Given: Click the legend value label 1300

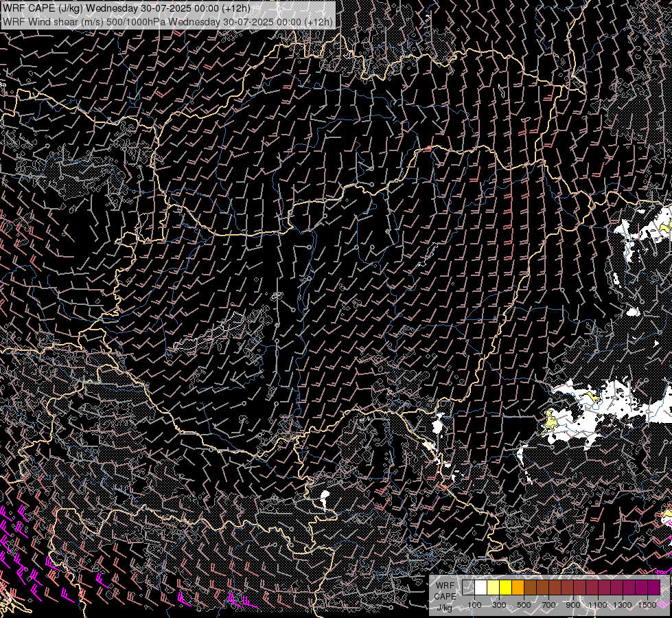Looking at the screenshot, I should coord(623,605).
